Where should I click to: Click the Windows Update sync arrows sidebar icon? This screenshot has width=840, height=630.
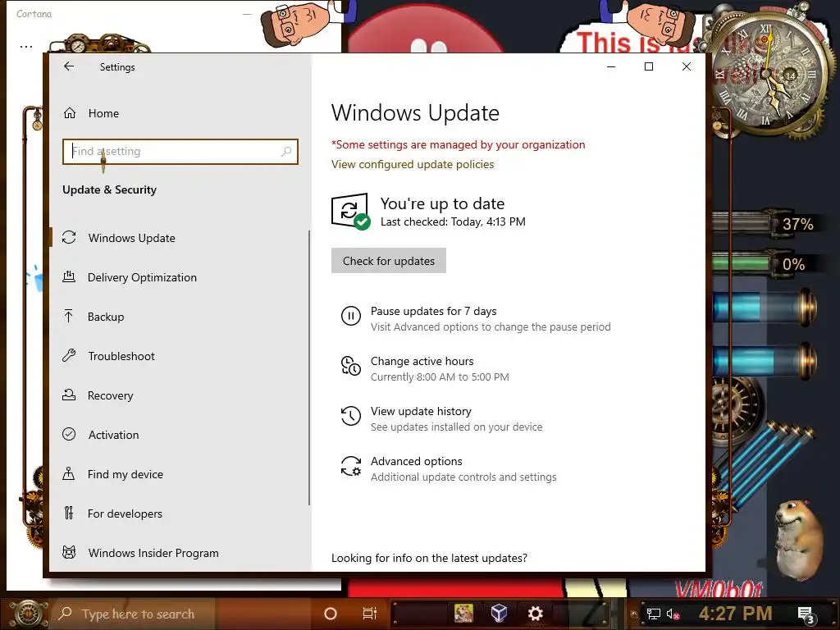pyautogui.click(x=69, y=237)
